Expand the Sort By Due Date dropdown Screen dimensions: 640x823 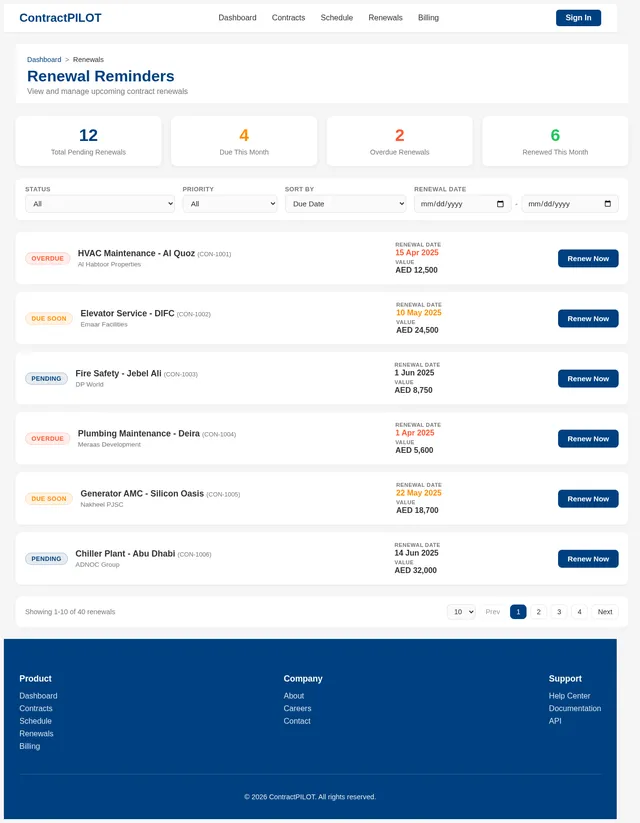point(345,204)
